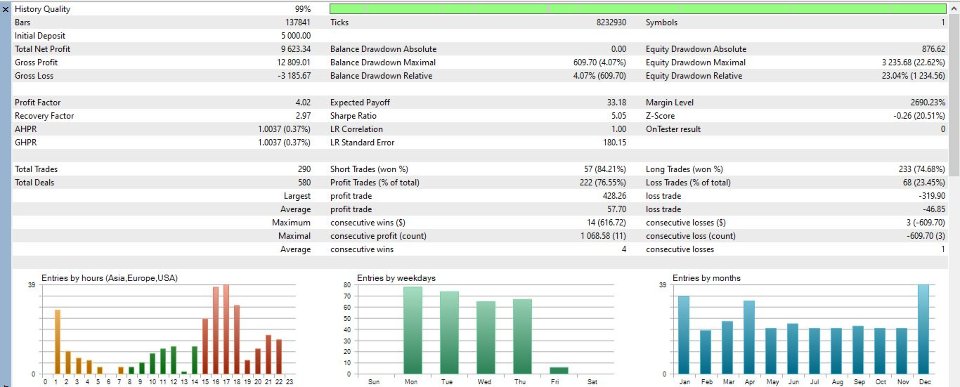Viewport: 960px width, 387px height.
Task: Select the Bars value 137841
Action: click(x=298, y=23)
